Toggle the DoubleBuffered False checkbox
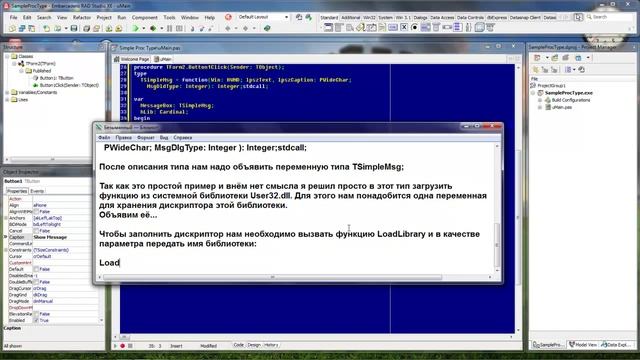The width and height of the screenshot is (640, 360). (x=36, y=282)
